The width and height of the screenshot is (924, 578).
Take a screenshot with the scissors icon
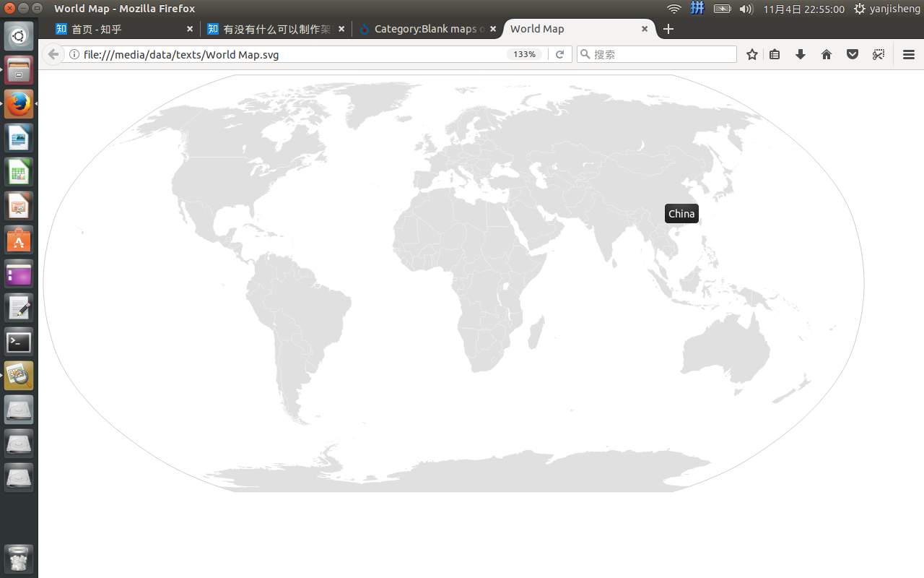879,54
